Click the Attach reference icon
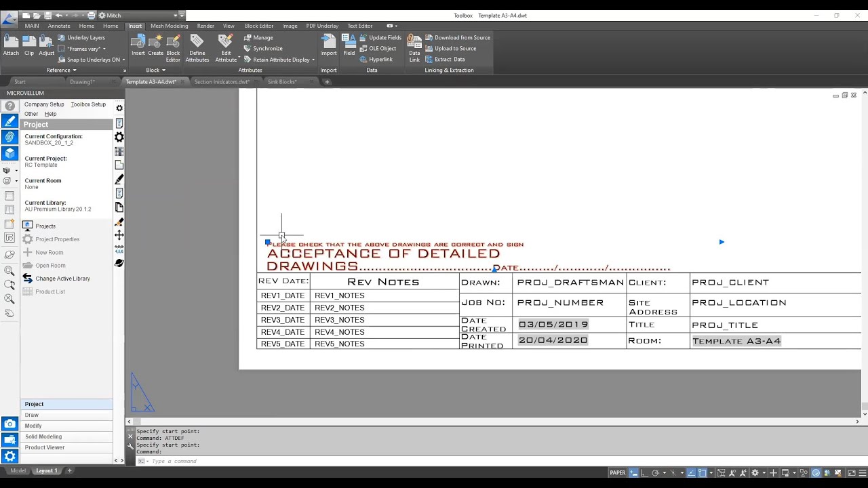The width and height of the screenshot is (868, 488). pos(11,45)
